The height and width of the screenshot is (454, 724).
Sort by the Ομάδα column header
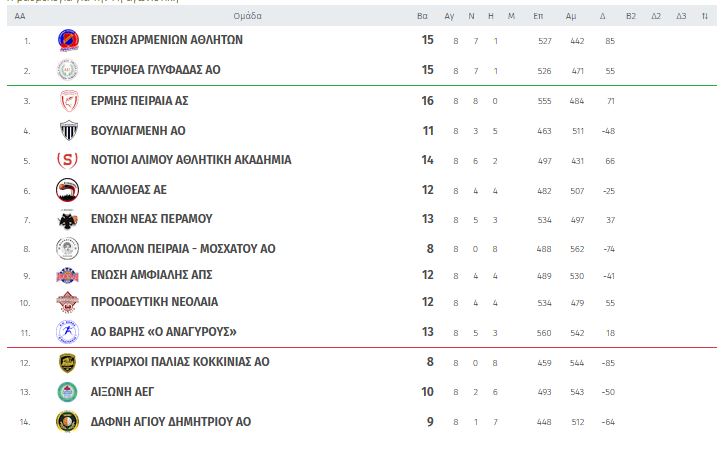point(247,16)
